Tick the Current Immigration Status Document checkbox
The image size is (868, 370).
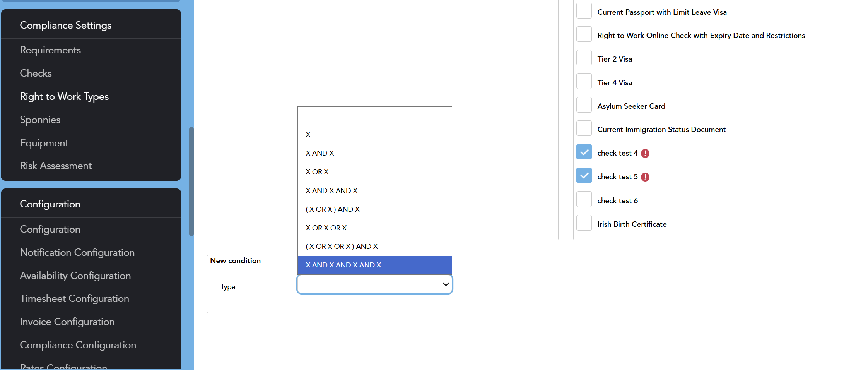[584, 128]
